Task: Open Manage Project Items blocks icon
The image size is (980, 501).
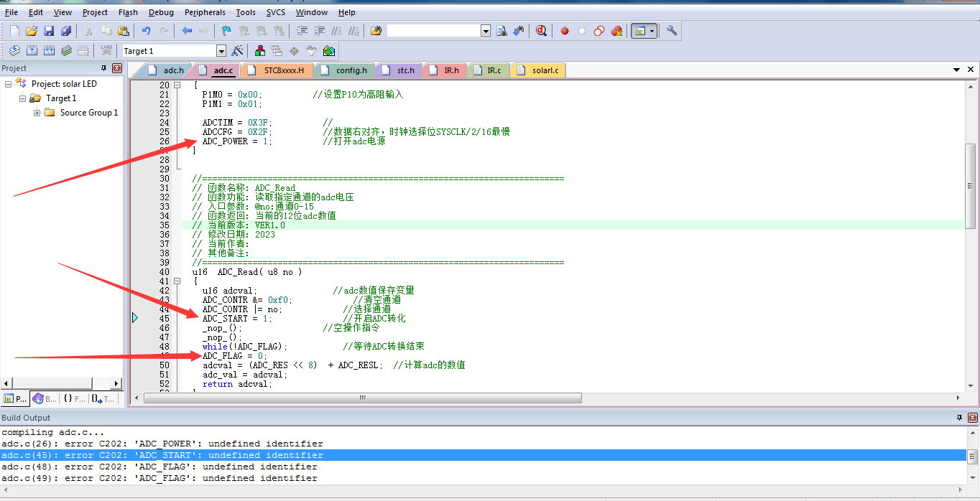Action: [260, 51]
